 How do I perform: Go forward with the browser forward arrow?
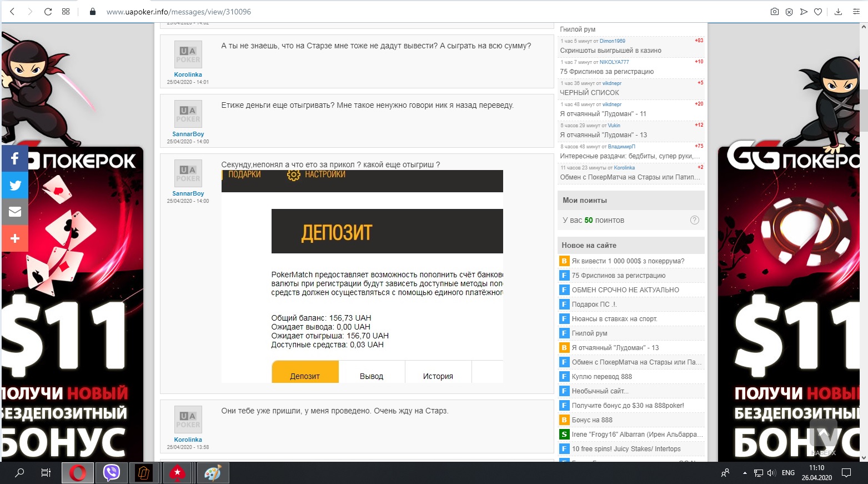30,11
